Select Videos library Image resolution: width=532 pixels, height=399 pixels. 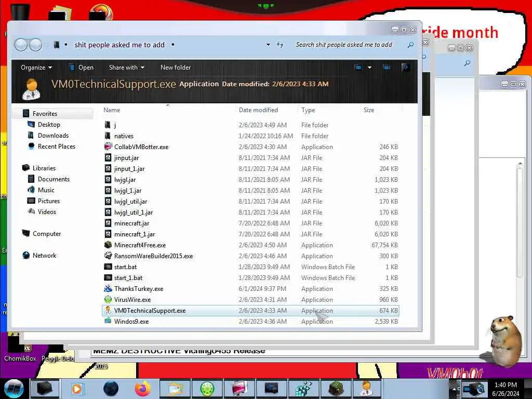click(x=47, y=212)
